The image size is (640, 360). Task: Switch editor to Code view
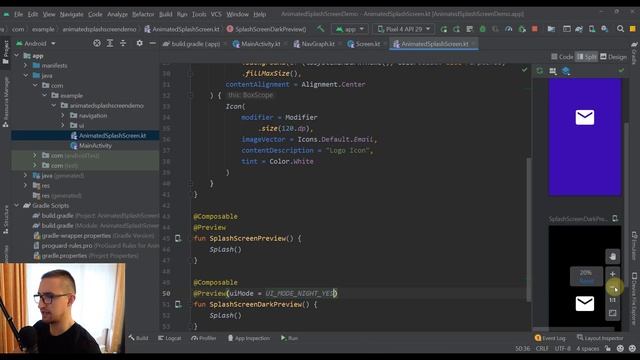tap(562, 57)
